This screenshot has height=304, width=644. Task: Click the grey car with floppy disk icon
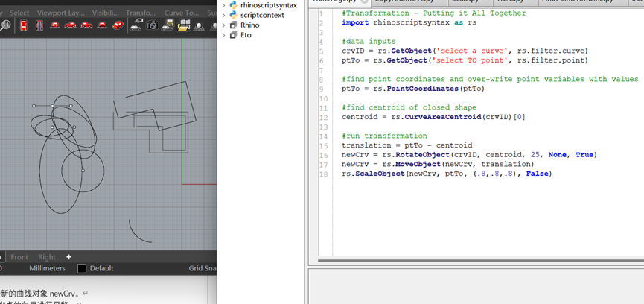168,25
